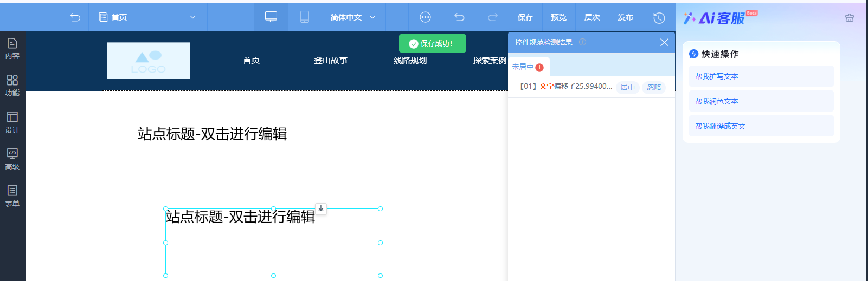Click the 发布 publish button

point(626,17)
